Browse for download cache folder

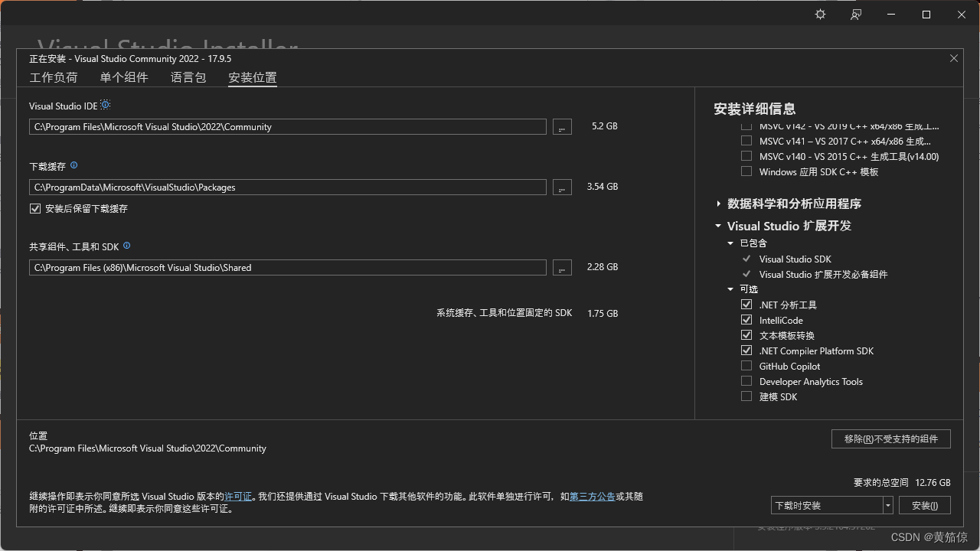pos(562,187)
